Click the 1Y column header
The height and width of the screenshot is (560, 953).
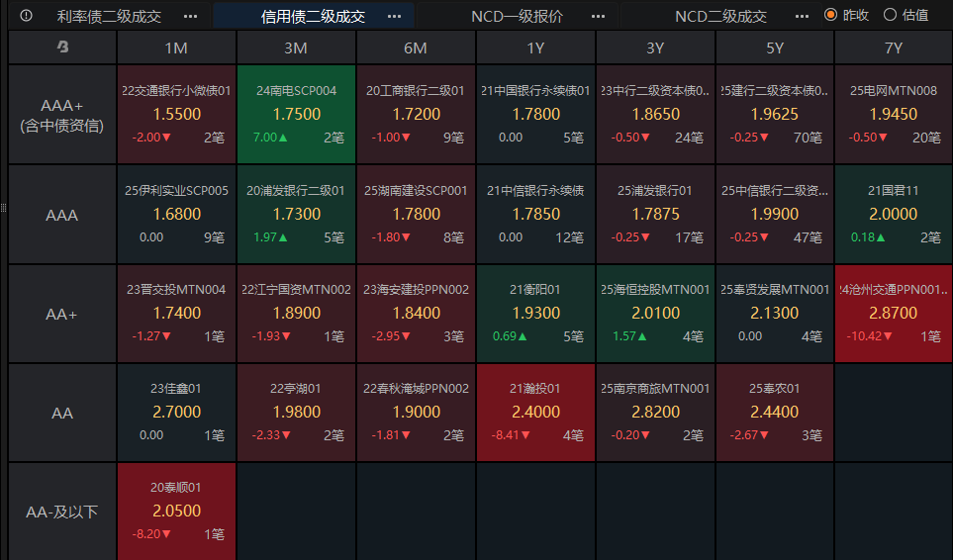pos(535,47)
